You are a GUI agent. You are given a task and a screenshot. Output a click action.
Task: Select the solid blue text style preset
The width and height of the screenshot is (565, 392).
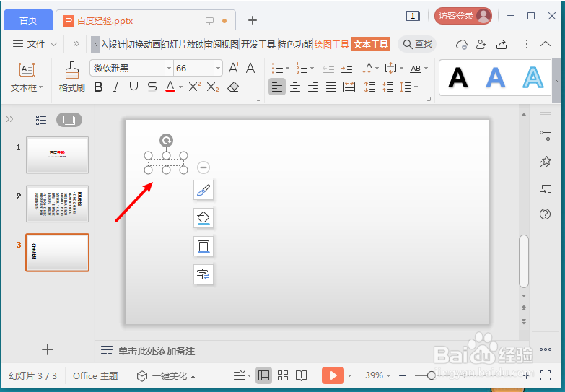click(x=496, y=77)
